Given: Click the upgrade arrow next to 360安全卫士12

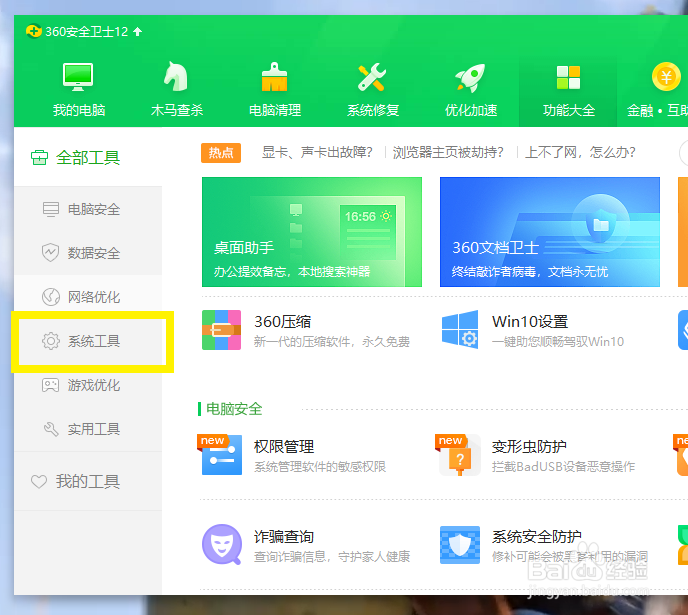Looking at the screenshot, I should [137, 32].
